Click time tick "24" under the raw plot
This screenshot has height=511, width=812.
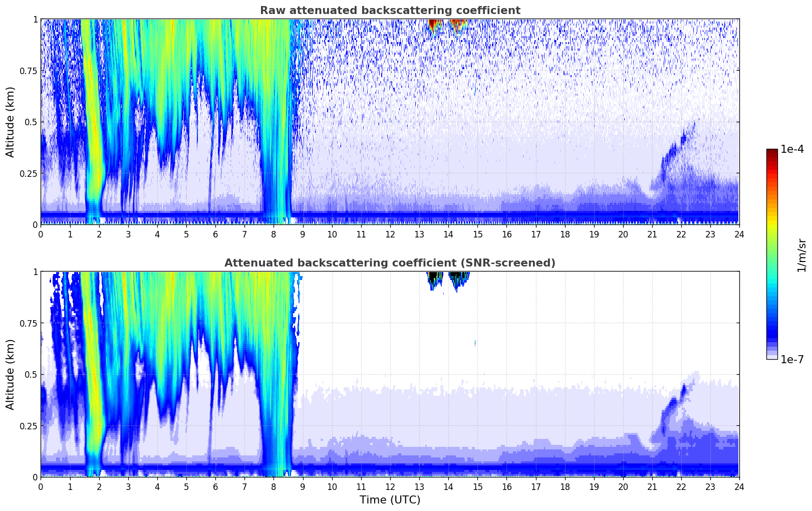[739, 234]
